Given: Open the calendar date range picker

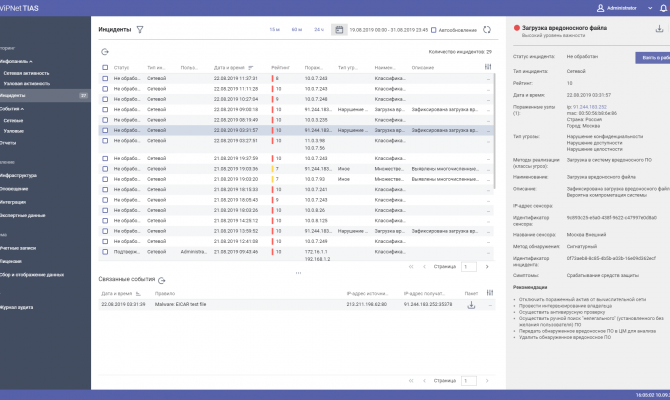Looking at the screenshot, I should [x=339, y=30].
